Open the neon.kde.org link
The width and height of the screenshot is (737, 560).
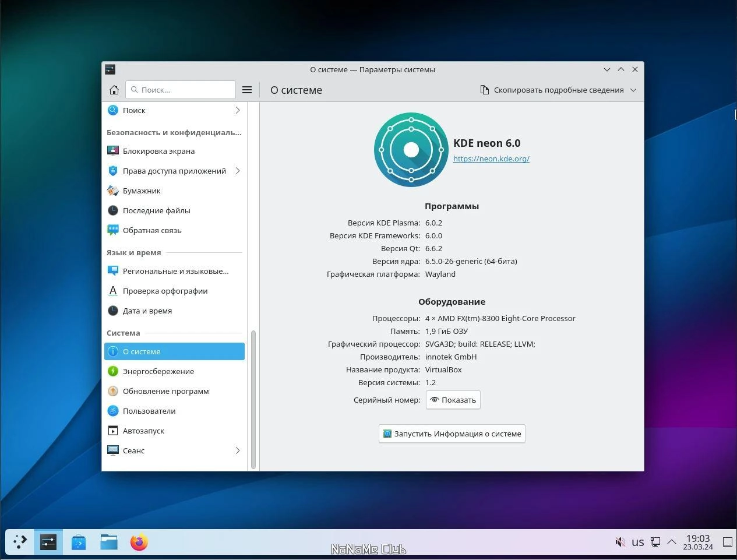[491, 159]
